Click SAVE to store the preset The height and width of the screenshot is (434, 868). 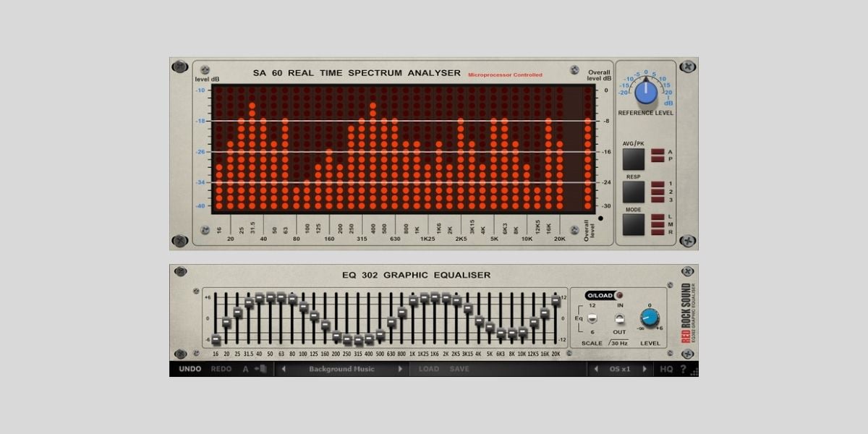point(459,369)
